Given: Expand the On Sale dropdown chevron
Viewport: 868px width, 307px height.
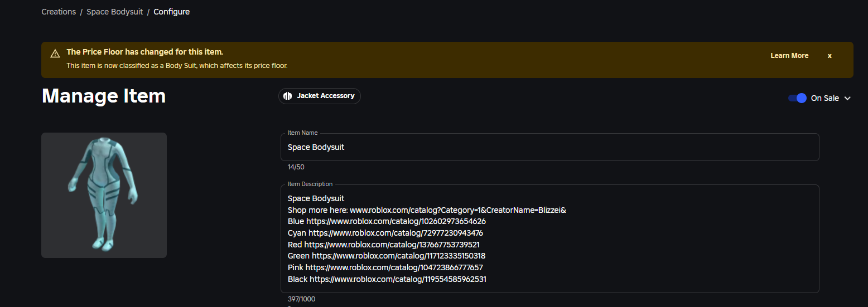Looking at the screenshot, I should (847, 98).
